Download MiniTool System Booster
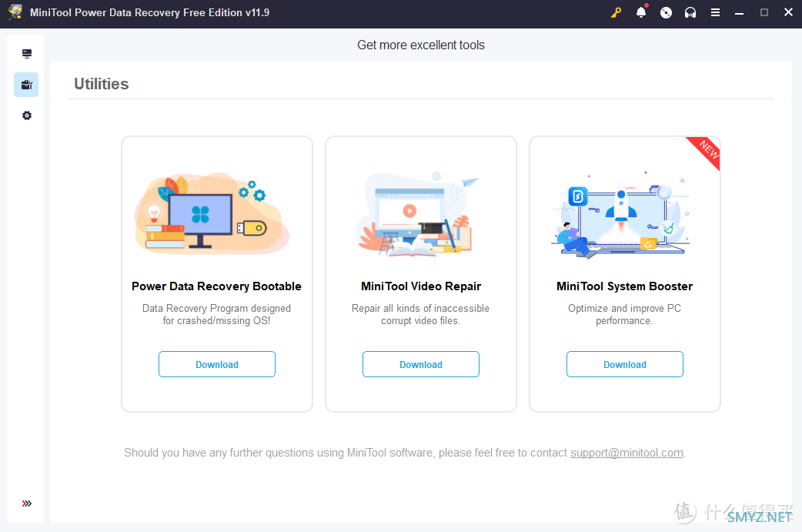The width and height of the screenshot is (802, 532). coord(624,364)
